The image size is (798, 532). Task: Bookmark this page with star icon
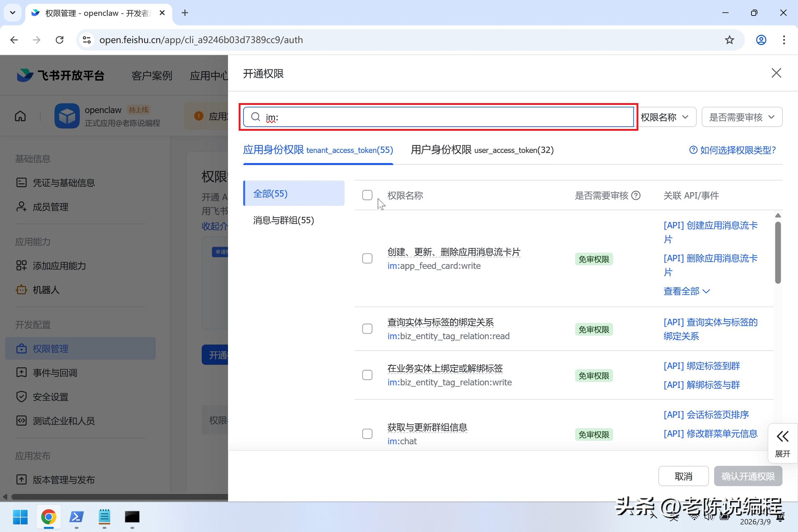pos(729,40)
